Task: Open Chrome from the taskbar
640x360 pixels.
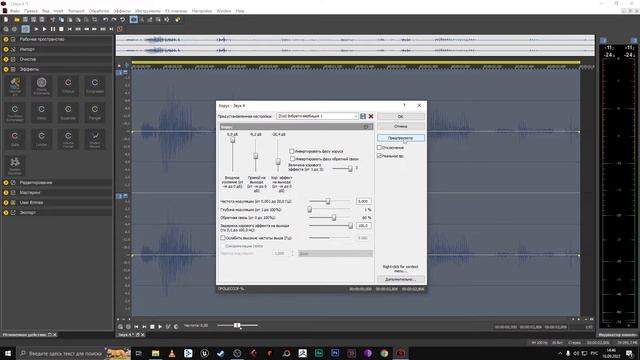Action: (x=384, y=353)
